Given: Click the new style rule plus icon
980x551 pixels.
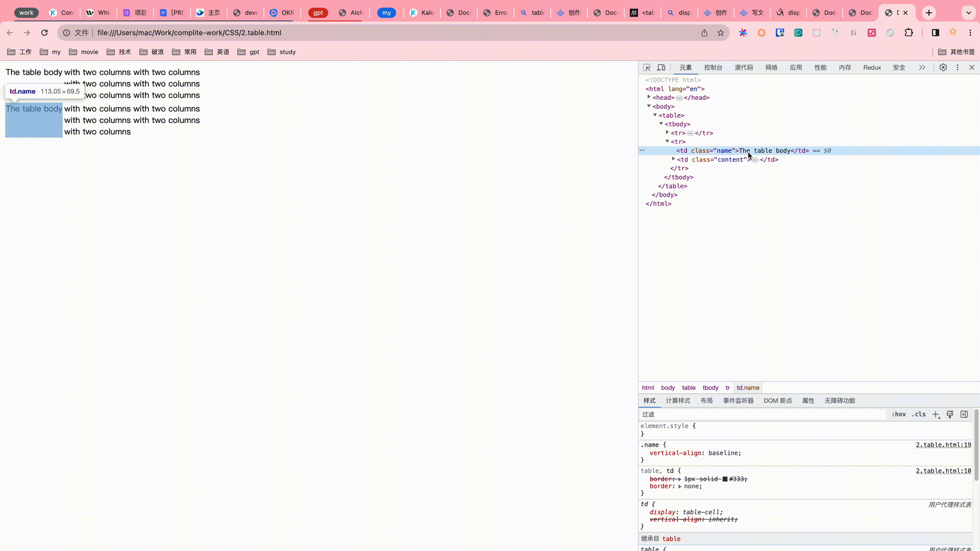Looking at the screenshot, I should point(936,414).
